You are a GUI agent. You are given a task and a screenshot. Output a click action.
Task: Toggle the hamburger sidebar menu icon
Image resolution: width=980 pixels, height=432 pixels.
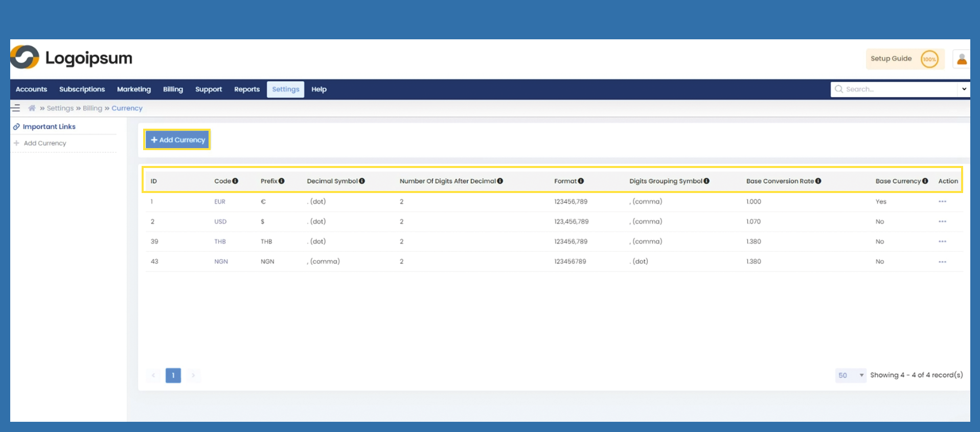point(16,108)
